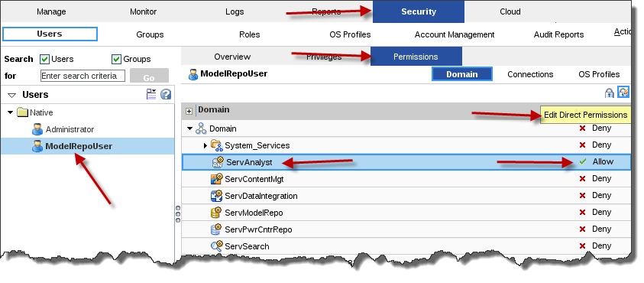
Task: Click the ServAnalyst service icon
Action: (218, 162)
